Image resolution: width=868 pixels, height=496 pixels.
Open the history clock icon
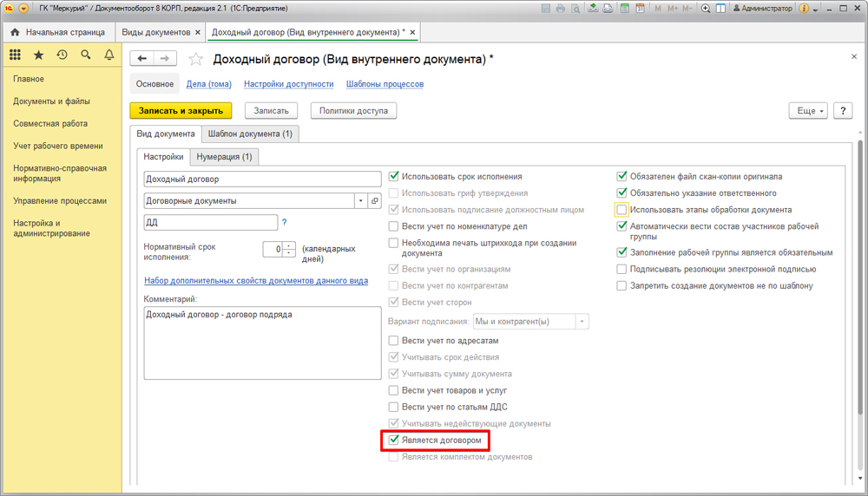(x=62, y=55)
